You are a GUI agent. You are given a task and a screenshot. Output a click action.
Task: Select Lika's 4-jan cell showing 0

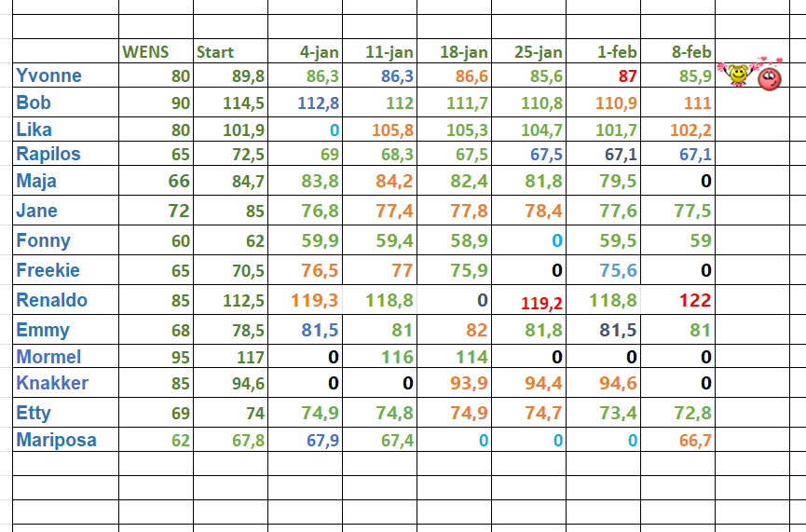[334, 130]
